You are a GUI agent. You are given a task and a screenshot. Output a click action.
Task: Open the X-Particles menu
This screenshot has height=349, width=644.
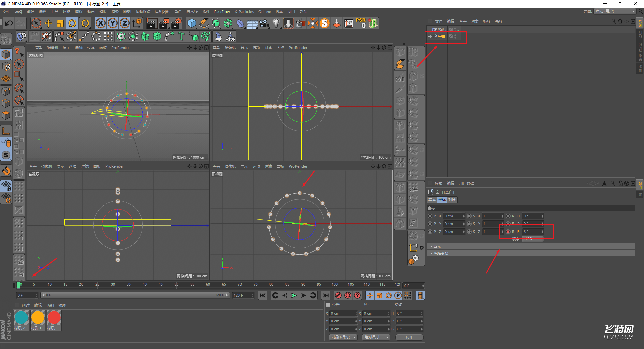(x=244, y=12)
